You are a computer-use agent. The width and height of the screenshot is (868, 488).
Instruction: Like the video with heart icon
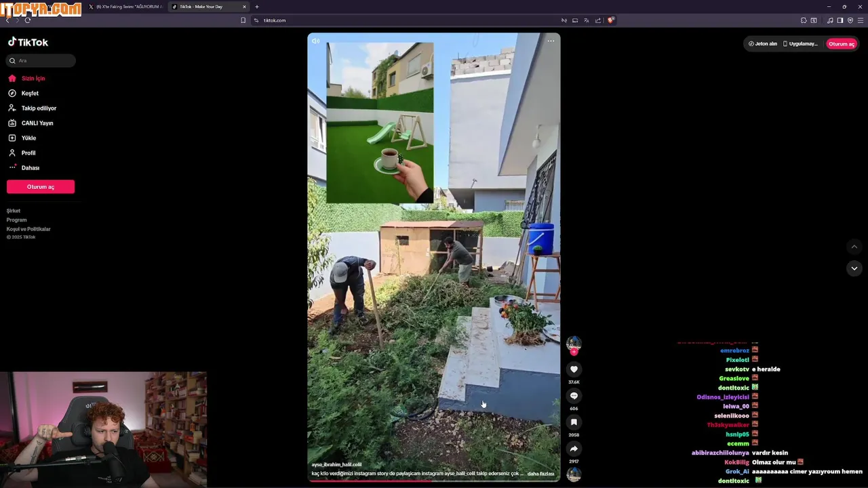[x=574, y=369]
